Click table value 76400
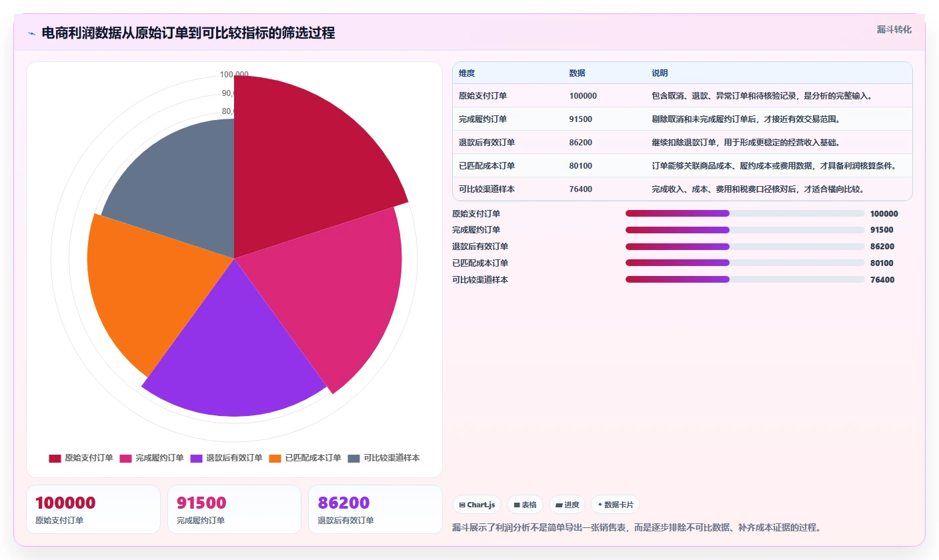Viewport: 939px width, 560px height. [x=581, y=189]
